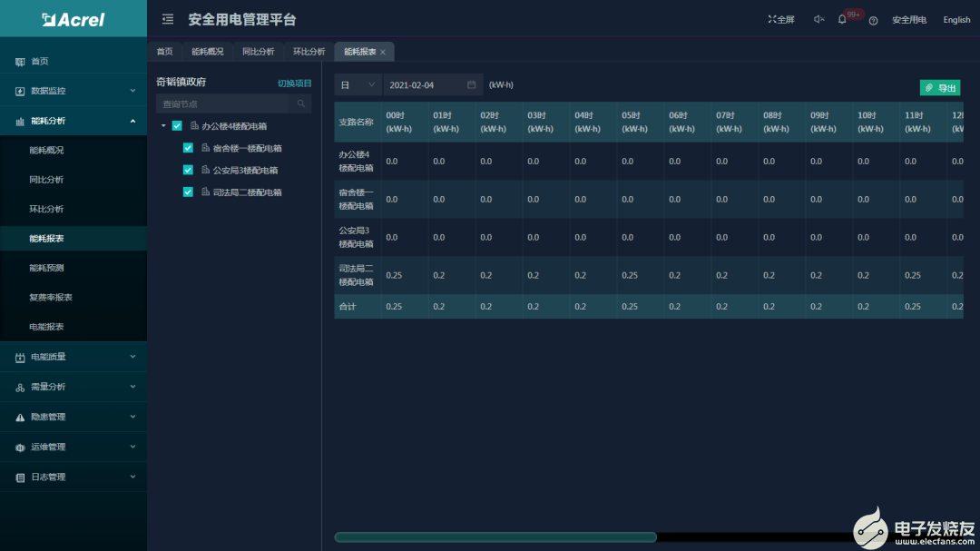Click 切换项目 to switch project
980x551 pixels.
pyautogui.click(x=294, y=84)
